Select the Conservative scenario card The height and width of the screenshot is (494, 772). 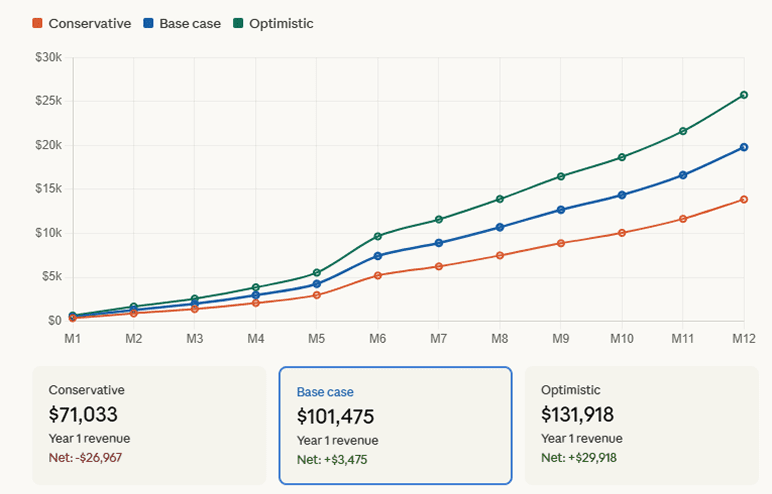click(149, 425)
